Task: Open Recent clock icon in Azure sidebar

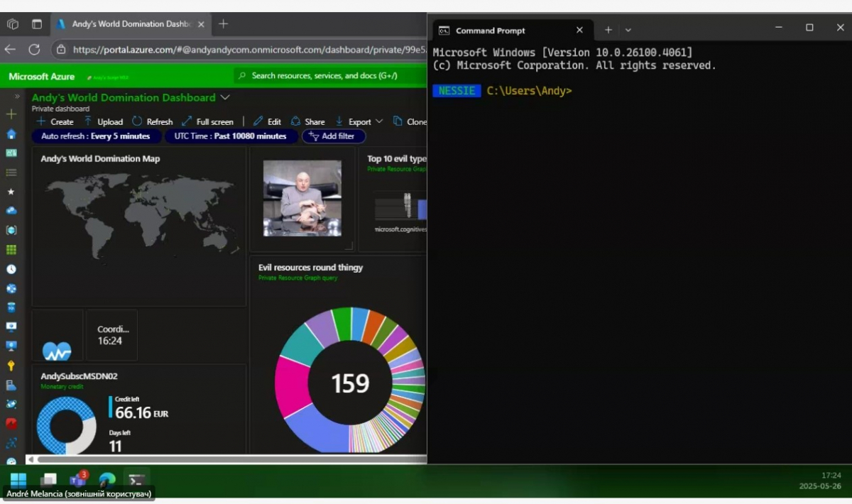Action: coord(11,269)
